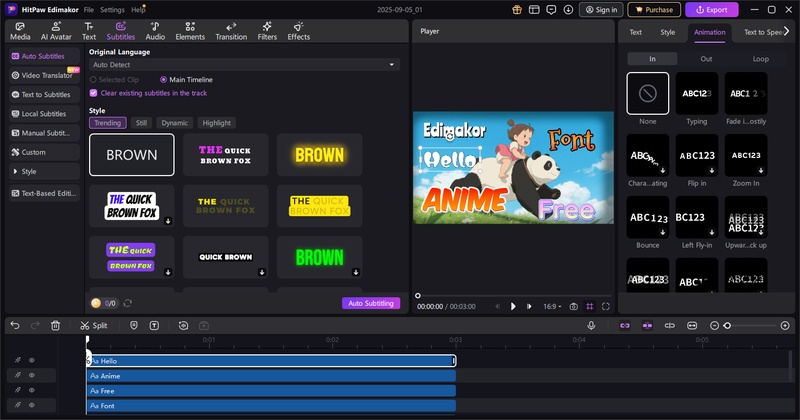Toggle the grid overlay icon in the player
Viewport: 800px width, 420px height.
point(590,306)
